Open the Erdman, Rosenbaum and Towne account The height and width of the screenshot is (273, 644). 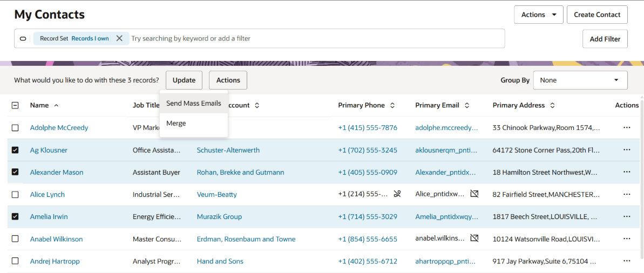coord(246,238)
